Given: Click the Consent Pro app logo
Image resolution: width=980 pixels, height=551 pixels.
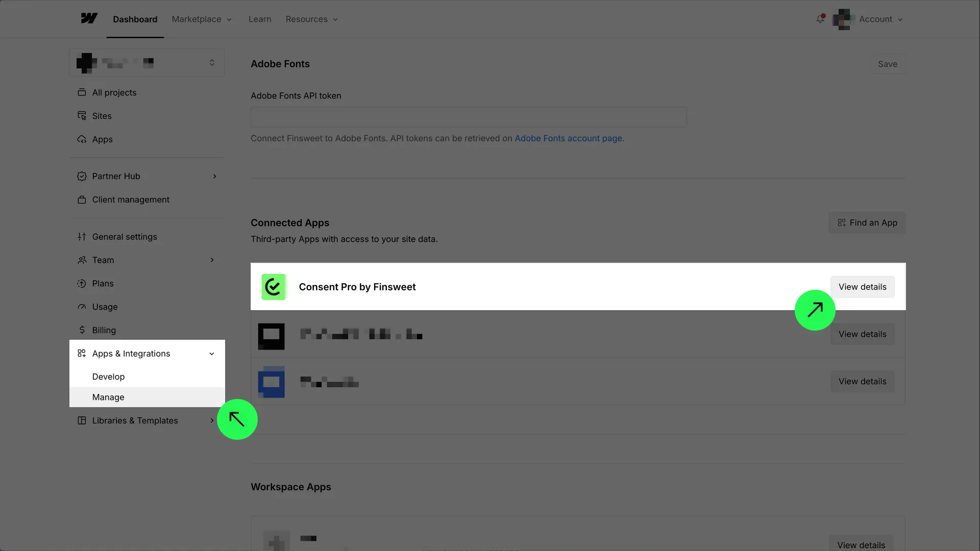Looking at the screenshot, I should (274, 287).
